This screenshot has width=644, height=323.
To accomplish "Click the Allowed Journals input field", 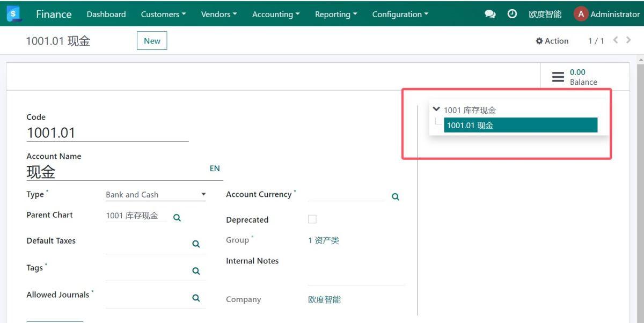I will click(x=148, y=298).
